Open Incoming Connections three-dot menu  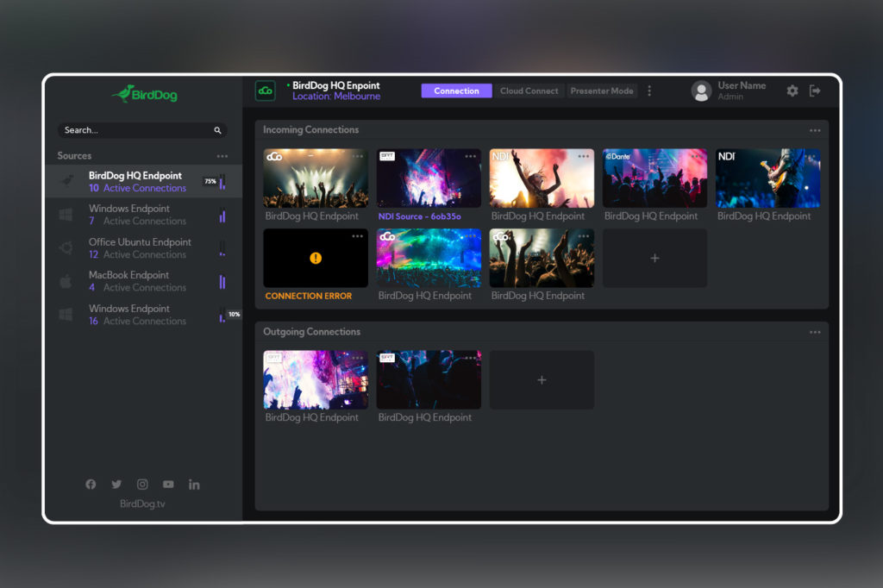[x=815, y=130]
